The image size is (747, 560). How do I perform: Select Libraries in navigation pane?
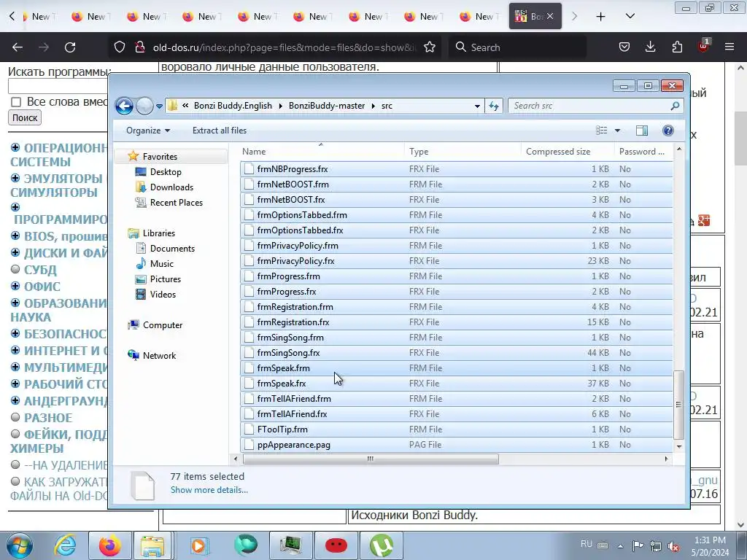pyautogui.click(x=158, y=233)
